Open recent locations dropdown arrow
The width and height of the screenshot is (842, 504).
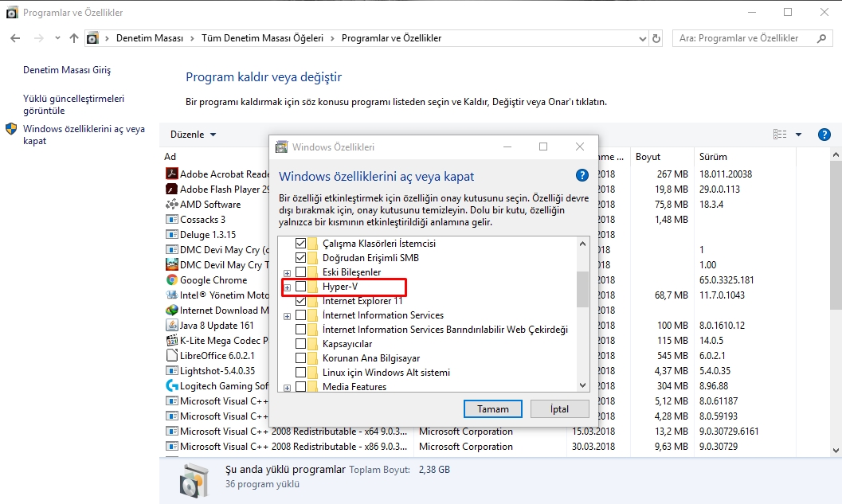point(57,38)
